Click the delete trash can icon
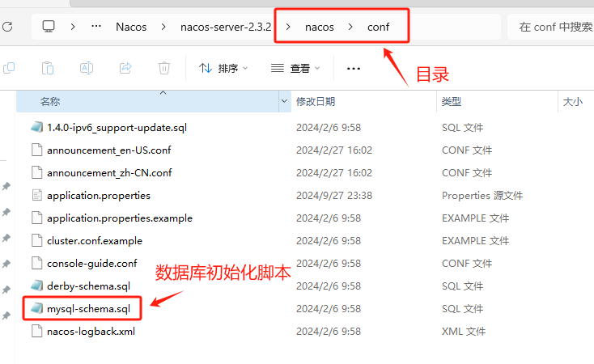Image resolution: width=594 pixels, height=364 pixels. 164,68
